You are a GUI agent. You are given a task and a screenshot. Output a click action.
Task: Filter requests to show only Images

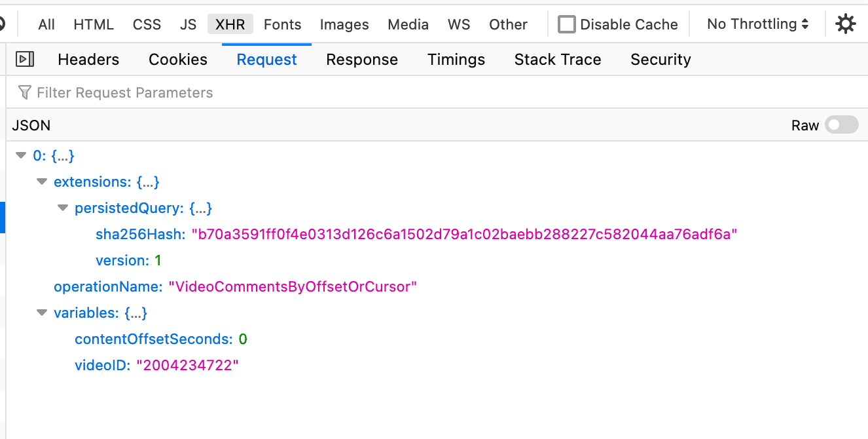click(344, 24)
